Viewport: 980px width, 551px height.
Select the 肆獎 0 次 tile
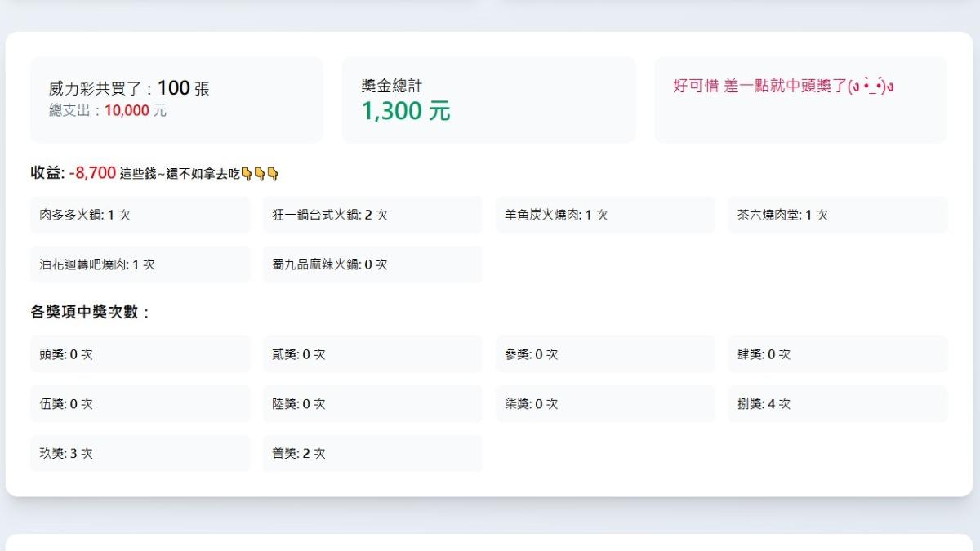click(837, 354)
